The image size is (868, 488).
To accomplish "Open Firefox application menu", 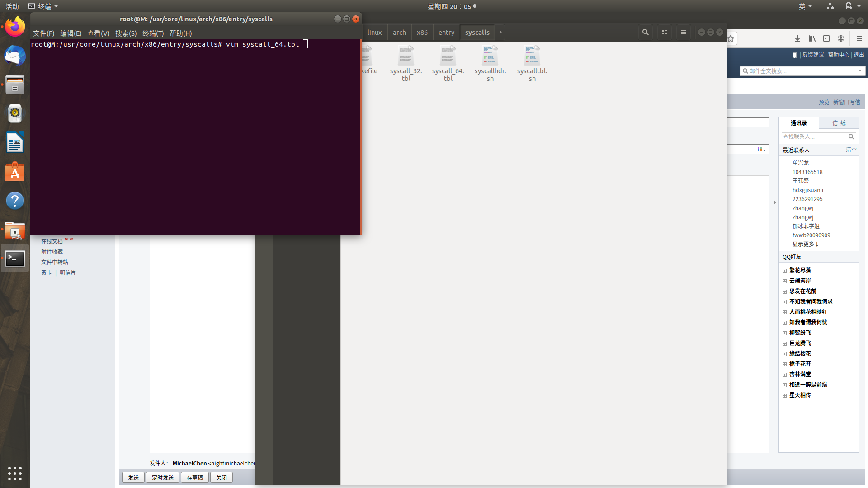I will [859, 39].
